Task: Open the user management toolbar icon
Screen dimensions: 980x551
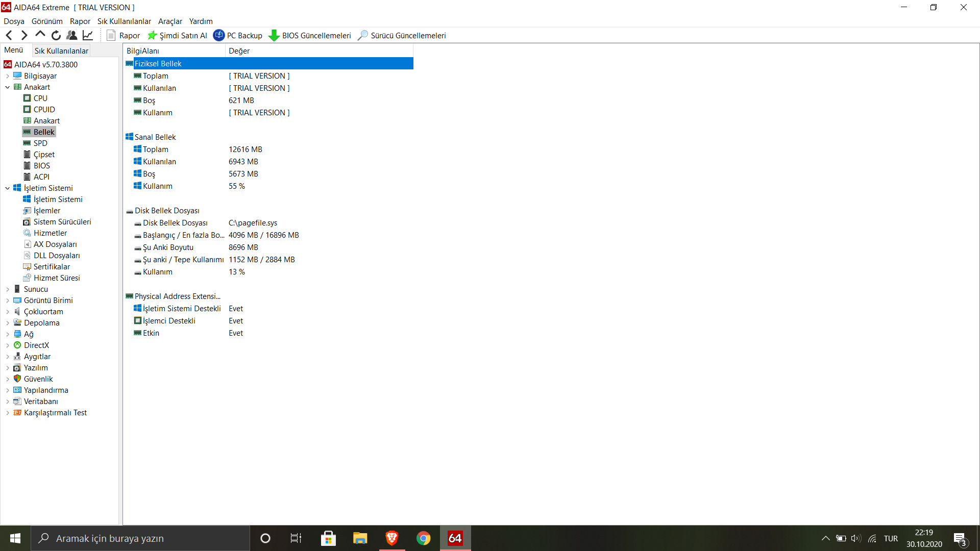Action: click(x=72, y=35)
